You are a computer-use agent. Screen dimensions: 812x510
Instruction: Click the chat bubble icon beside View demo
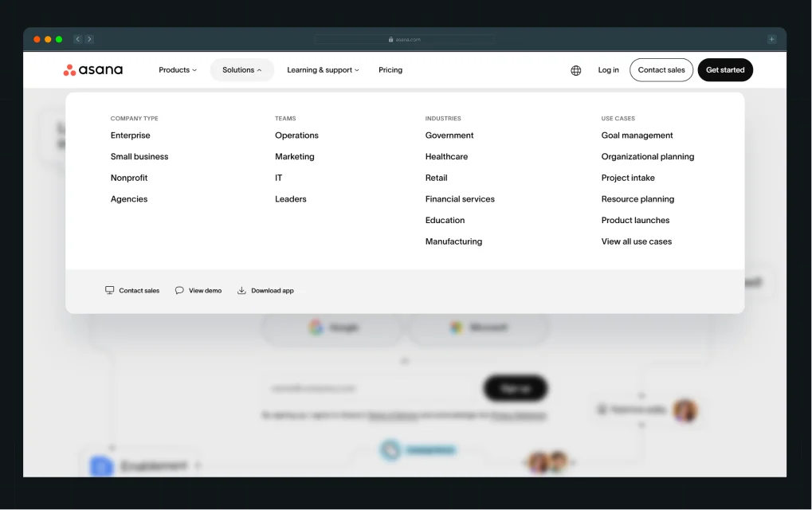[179, 291]
